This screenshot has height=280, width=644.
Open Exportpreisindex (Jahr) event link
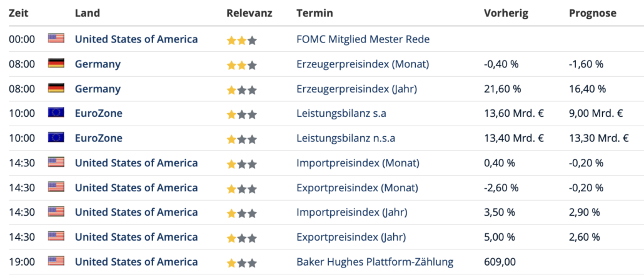pos(351,237)
